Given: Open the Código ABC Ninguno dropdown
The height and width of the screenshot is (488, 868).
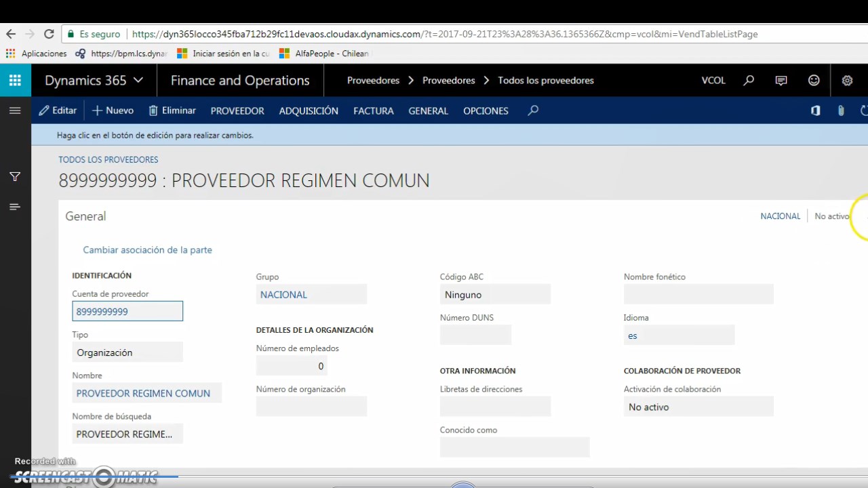Looking at the screenshot, I should (495, 295).
